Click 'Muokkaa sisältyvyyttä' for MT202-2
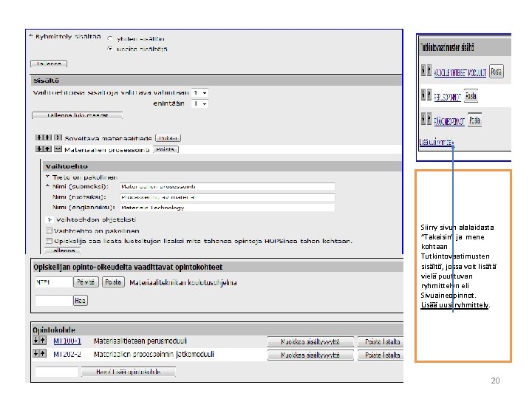The height and width of the screenshot is (399, 532). (x=310, y=355)
